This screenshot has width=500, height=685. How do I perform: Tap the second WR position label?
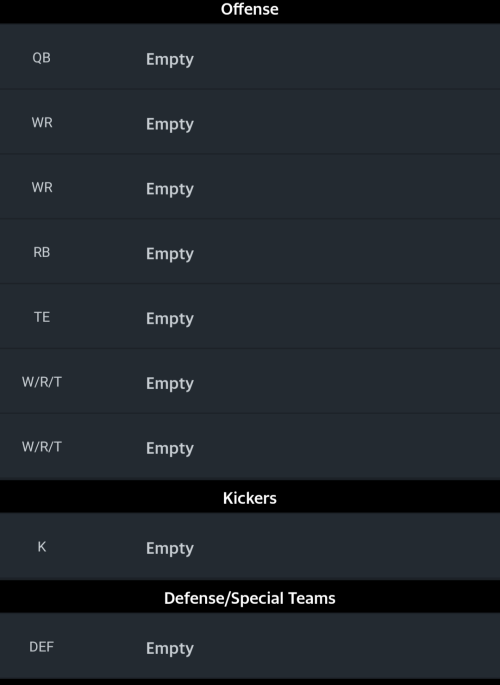[x=42, y=187]
